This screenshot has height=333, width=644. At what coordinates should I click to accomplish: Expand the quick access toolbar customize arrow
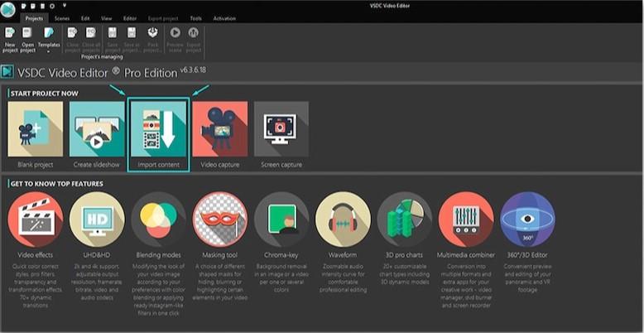[65, 6]
